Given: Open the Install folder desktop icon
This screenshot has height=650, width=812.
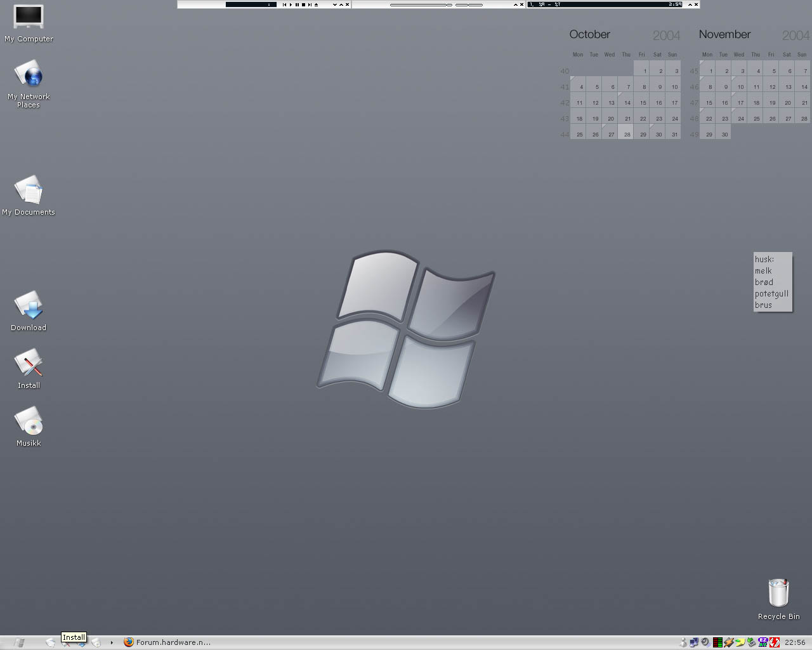Looking at the screenshot, I should coord(29,369).
